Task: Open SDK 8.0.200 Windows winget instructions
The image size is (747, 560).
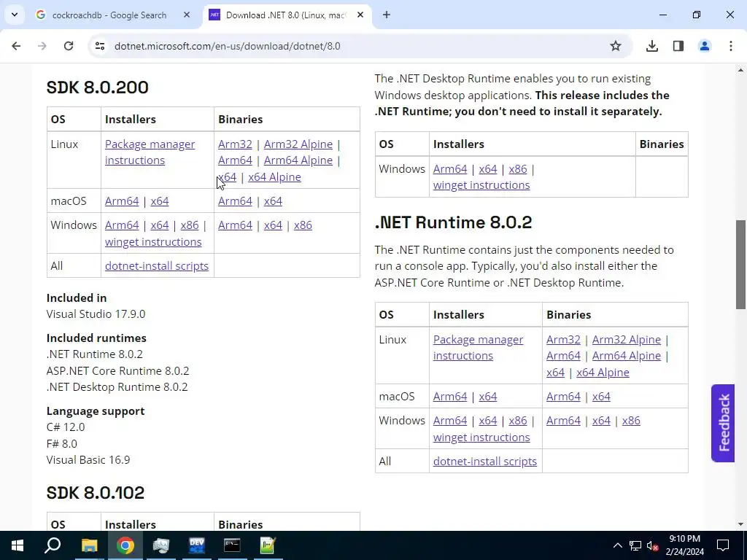Action: [153, 242]
